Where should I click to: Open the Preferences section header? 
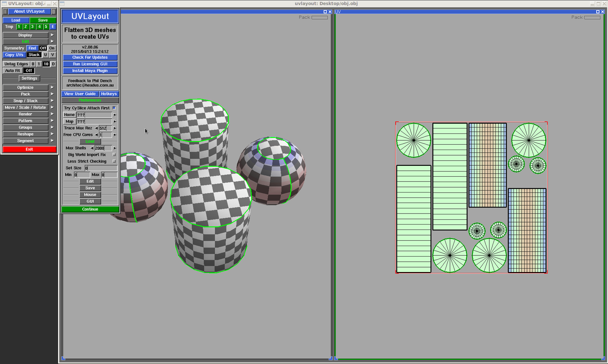pos(90,100)
